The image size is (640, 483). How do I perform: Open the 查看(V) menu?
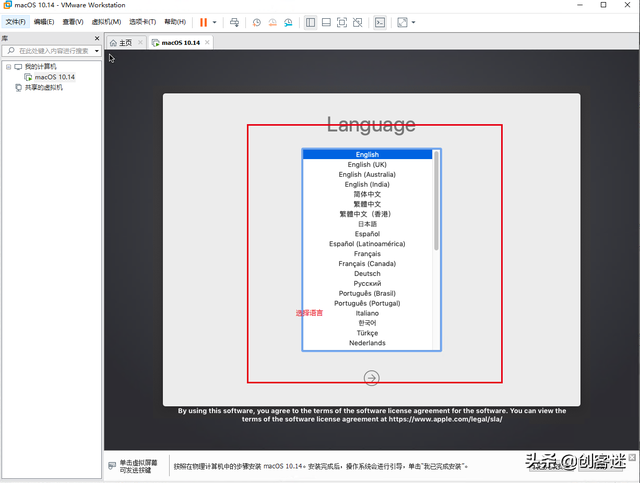tap(73, 22)
